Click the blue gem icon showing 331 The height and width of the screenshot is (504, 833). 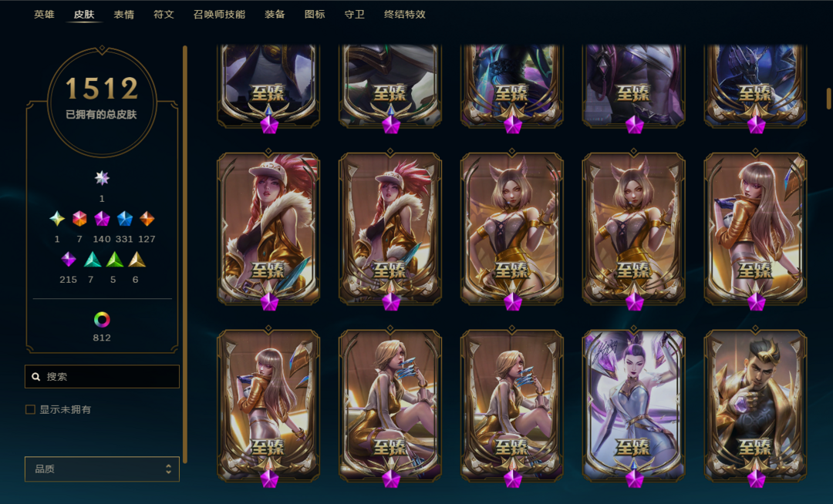pyautogui.click(x=124, y=219)
